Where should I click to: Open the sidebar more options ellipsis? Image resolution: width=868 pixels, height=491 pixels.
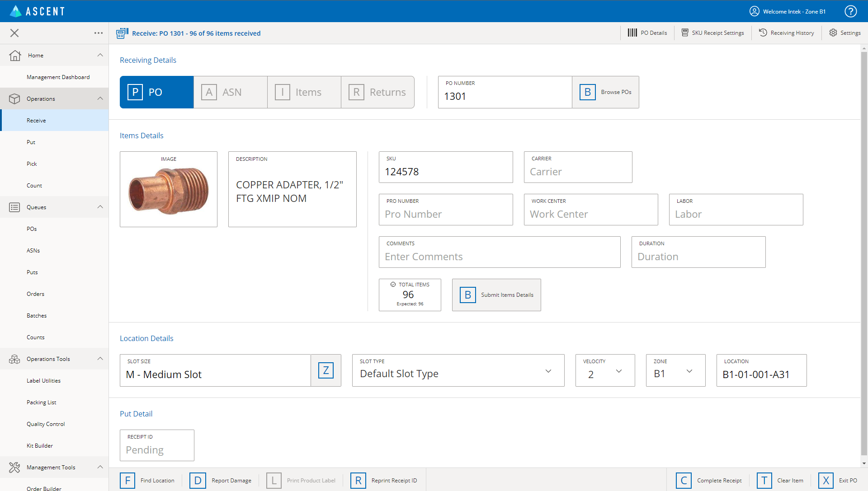99,33
